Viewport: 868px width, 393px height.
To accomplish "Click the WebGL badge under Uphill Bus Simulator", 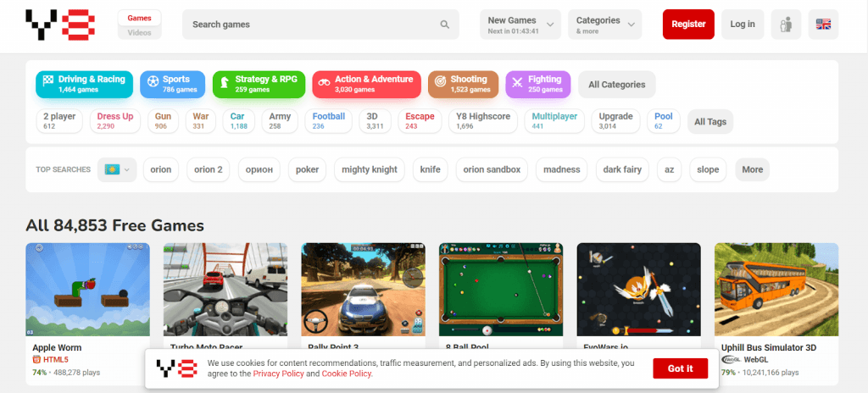I will pos(744,360).
